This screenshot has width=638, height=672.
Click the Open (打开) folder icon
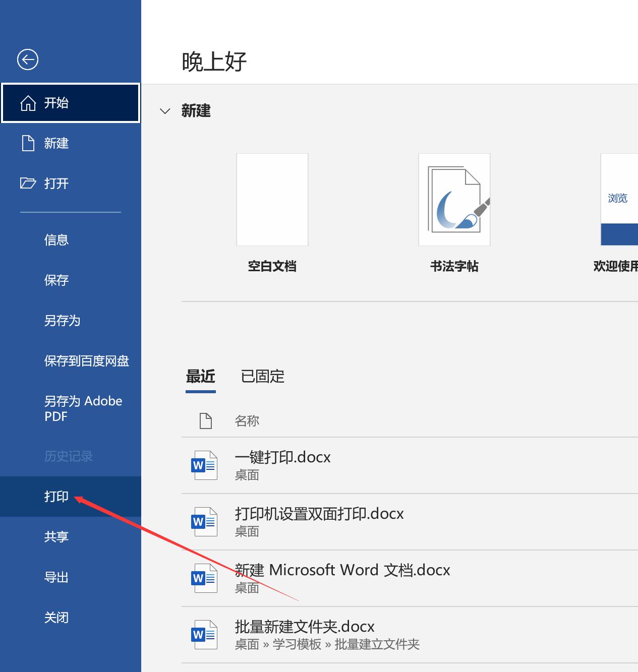click(29, 184)
